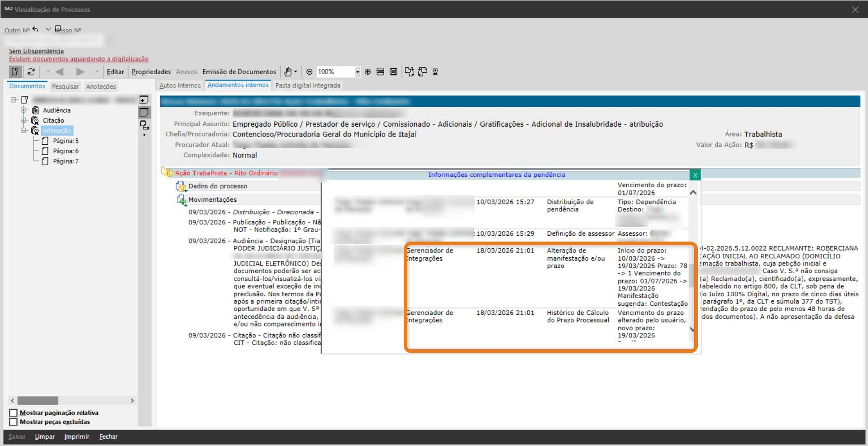Click the Movimentações add icon
The image size is (868, 446).
tap(181, 200)
